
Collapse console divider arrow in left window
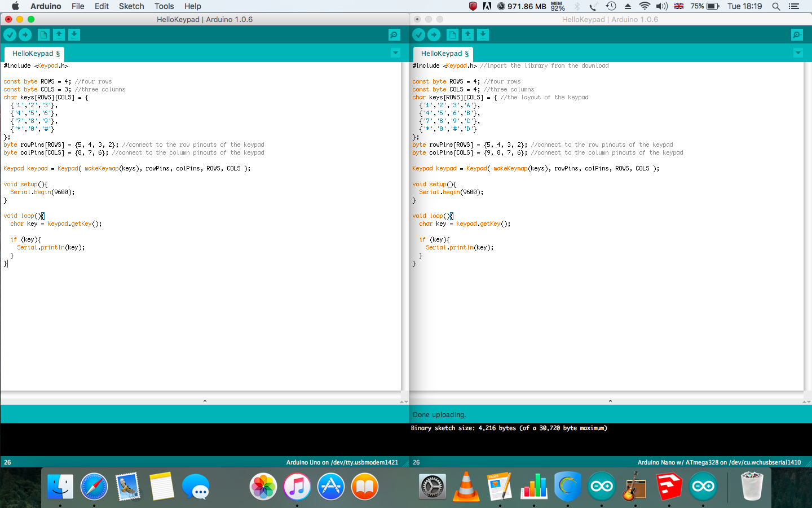(205, 401)
